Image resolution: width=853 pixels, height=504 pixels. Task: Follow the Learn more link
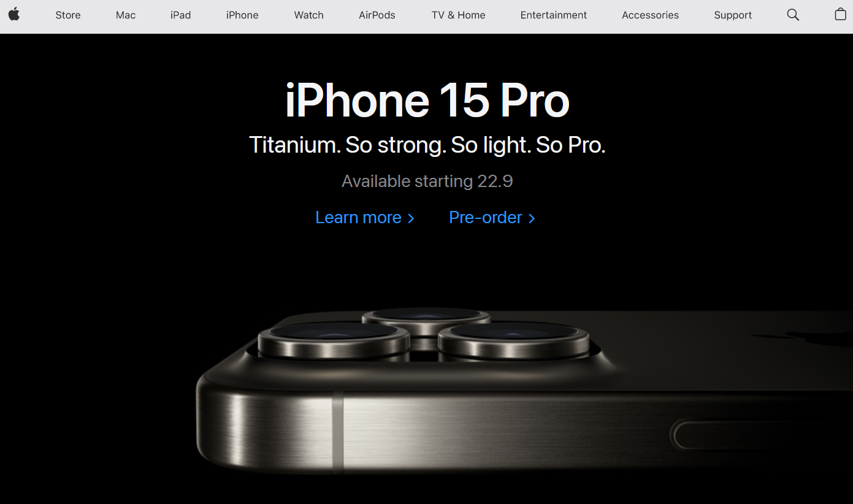pyautogui.click(x=365, y=218)
